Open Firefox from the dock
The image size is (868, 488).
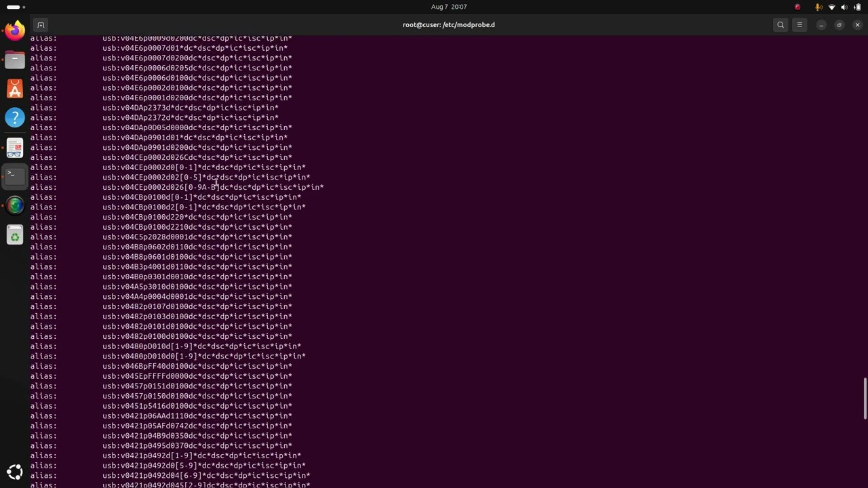15,30
